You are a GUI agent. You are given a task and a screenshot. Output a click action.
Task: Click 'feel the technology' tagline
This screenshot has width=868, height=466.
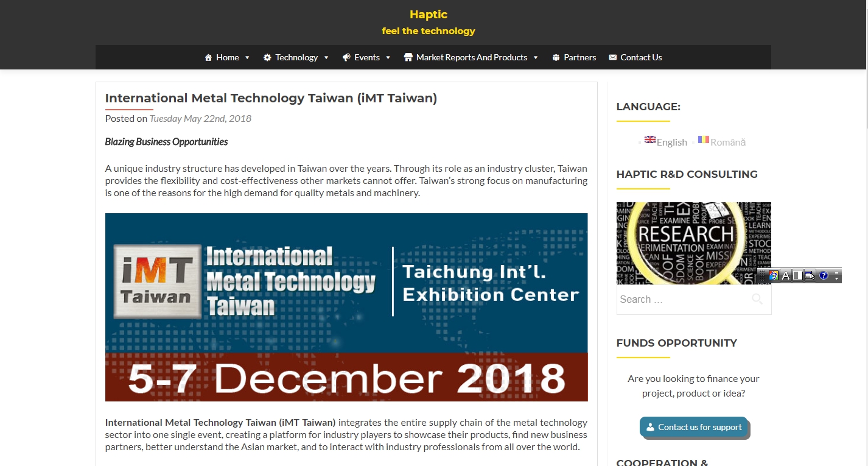(x=429, y=31)
